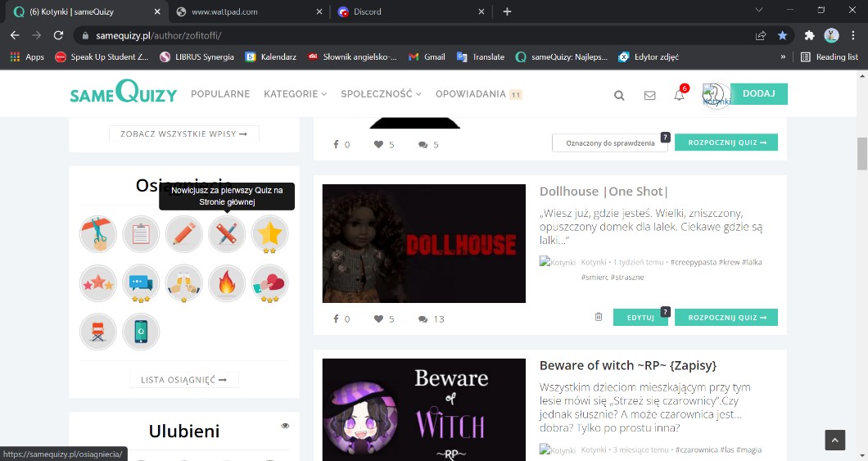Image resolution: width=868 pixels, height=461 pixels.
Task: Click the scissors ribbon-cutting achievement badge
Action: [98, 235]
